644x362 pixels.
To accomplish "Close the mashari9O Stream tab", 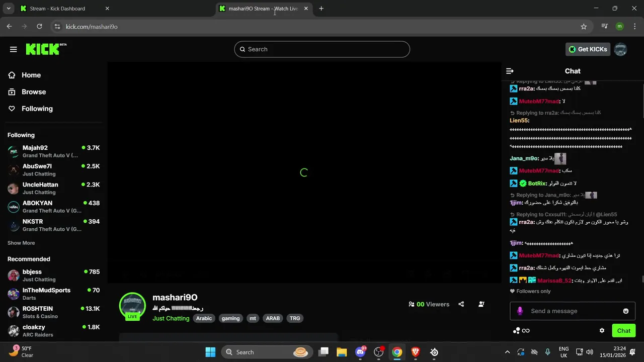I will (306, 9).
